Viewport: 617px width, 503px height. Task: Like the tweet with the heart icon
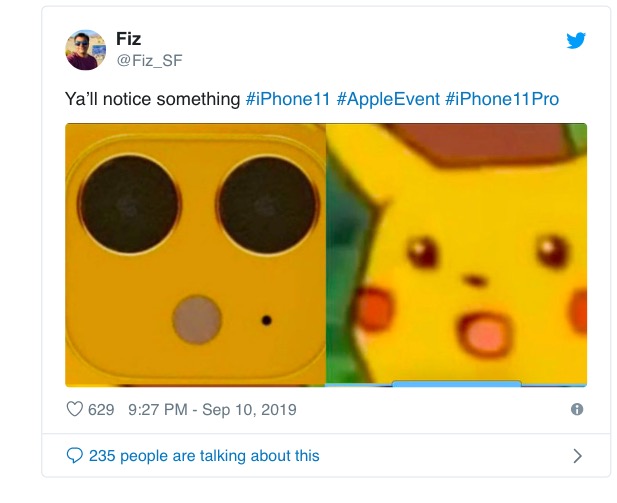point(73,409)
